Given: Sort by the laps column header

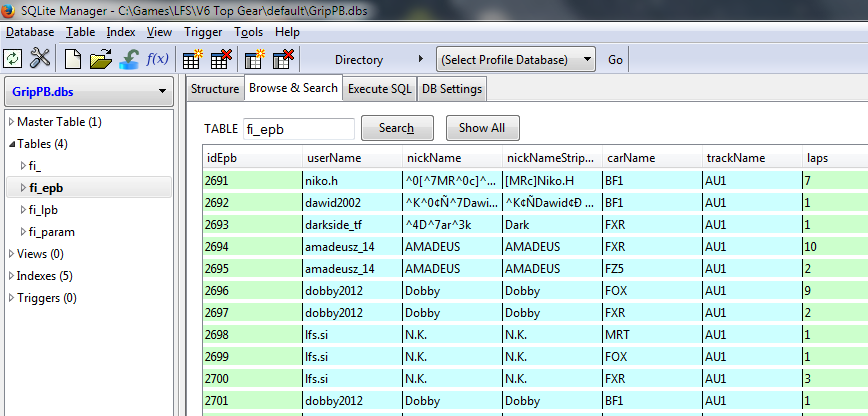Looking at the screenshot, I should click(x=835, y=158).
